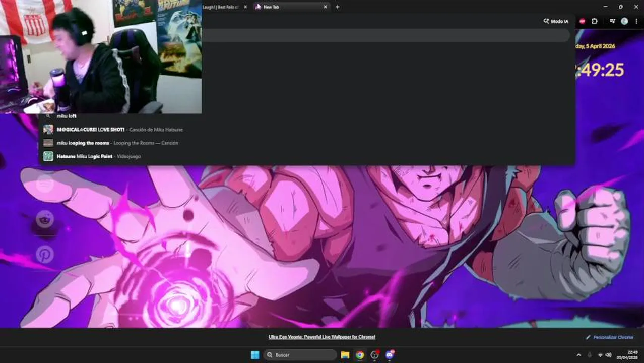Click Personalizar Chrome button

pos(610,337)
